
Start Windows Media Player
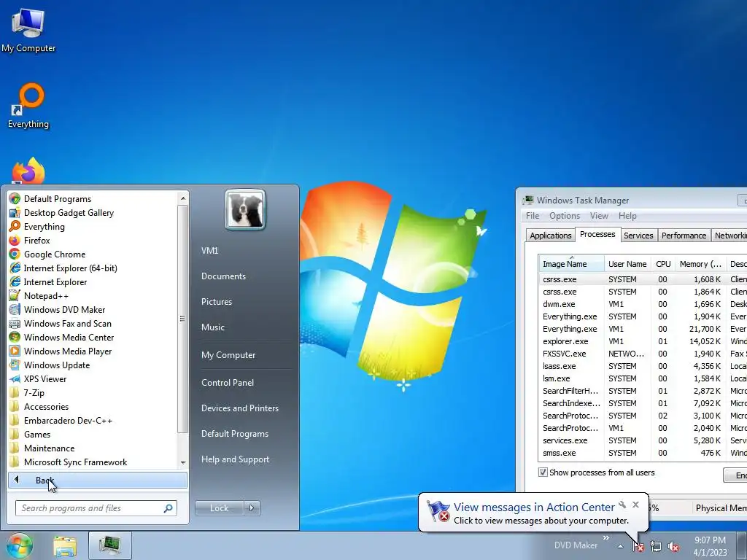pos(68,351)
